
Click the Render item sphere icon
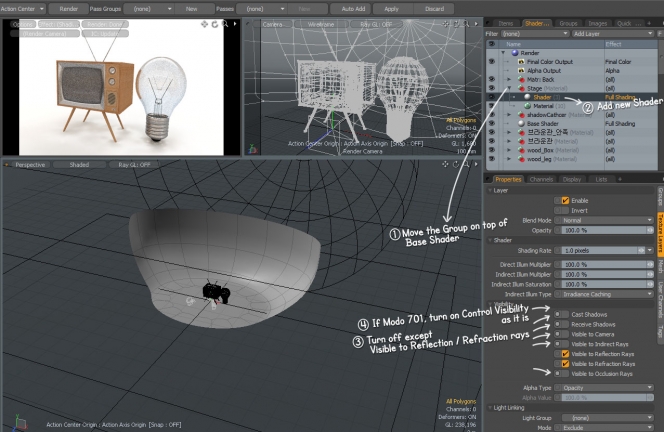pyautogui.click(x=515, y=53)
